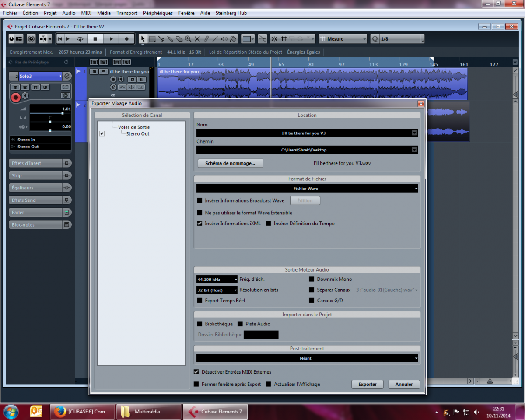Open the Fichier menu
Viewport: 525px width, 420px height.
10,13
